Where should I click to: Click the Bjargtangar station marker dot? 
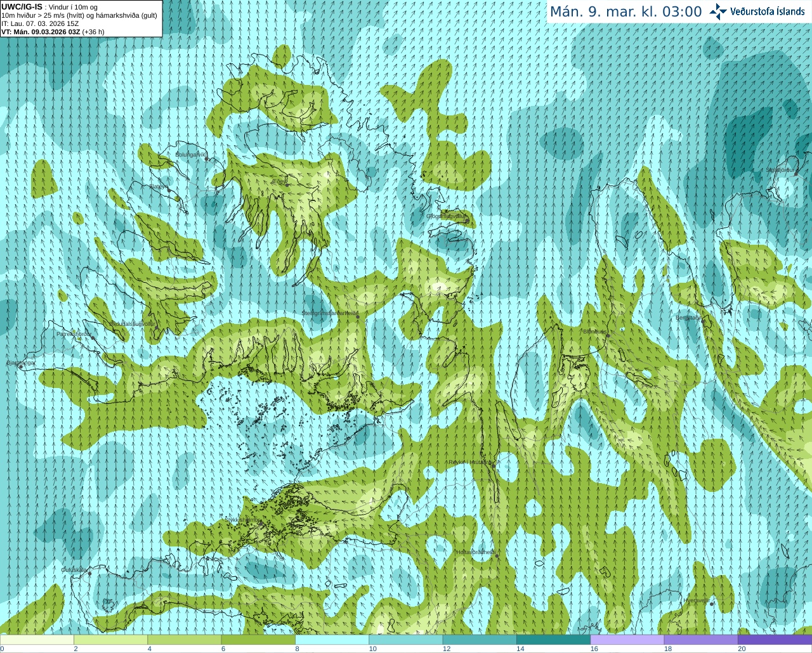(21, 367)
